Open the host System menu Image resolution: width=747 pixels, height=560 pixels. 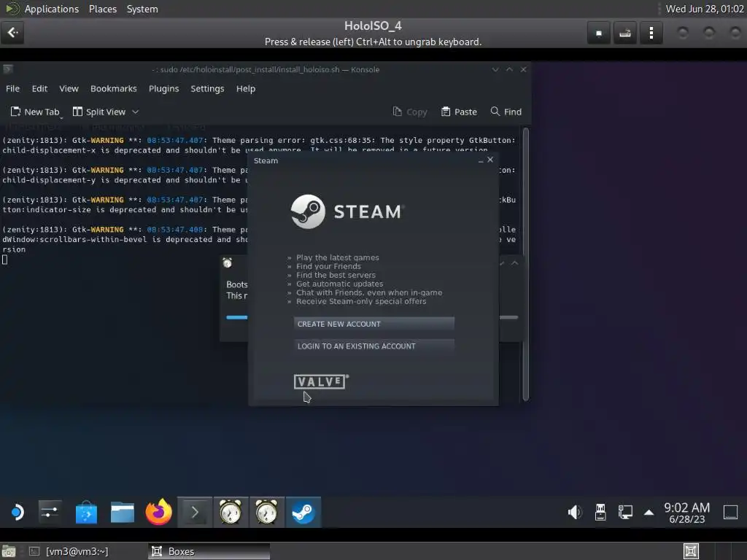(142, 9)
